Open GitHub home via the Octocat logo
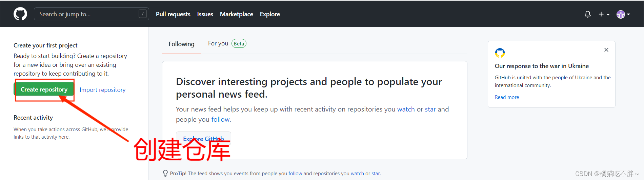Image resolution: width=644 pixels, height=180 pixels. click(x=20, y=14)
